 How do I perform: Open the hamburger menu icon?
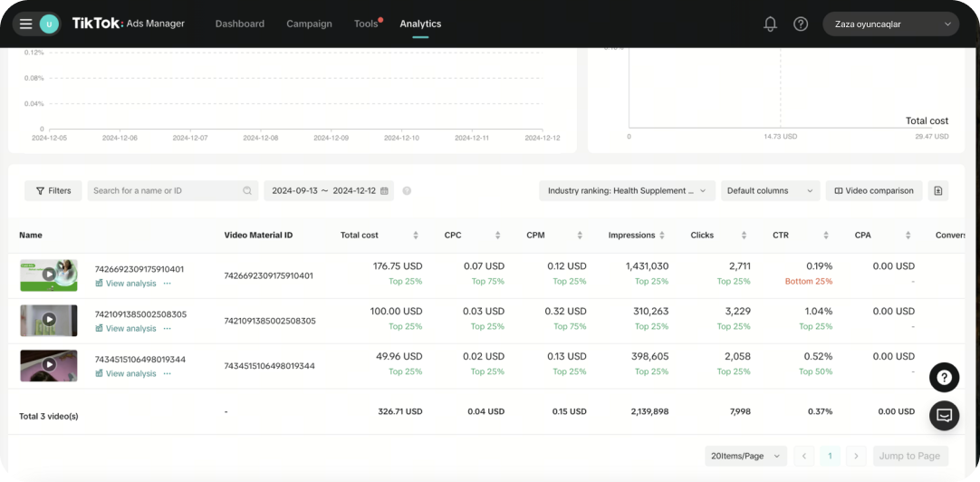(25, 24)
